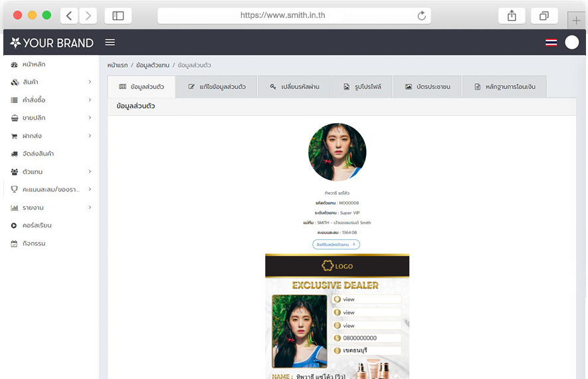
Task: Click the คำสั่งซื้อ list icon
Action: coord(14,100)
